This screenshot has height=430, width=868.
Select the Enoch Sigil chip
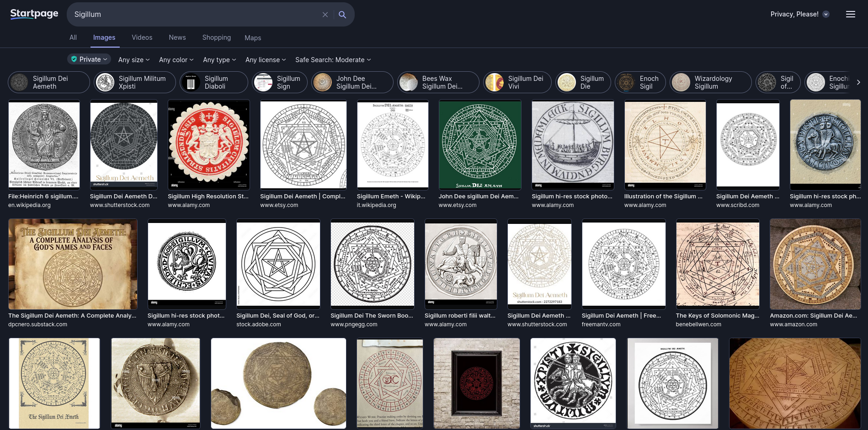point(640,82)
